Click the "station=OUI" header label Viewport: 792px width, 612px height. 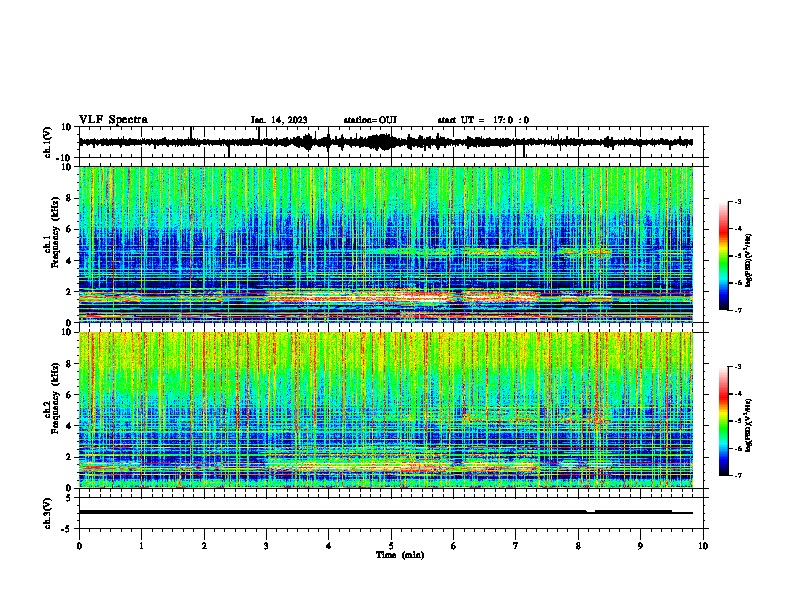(370, 120)
